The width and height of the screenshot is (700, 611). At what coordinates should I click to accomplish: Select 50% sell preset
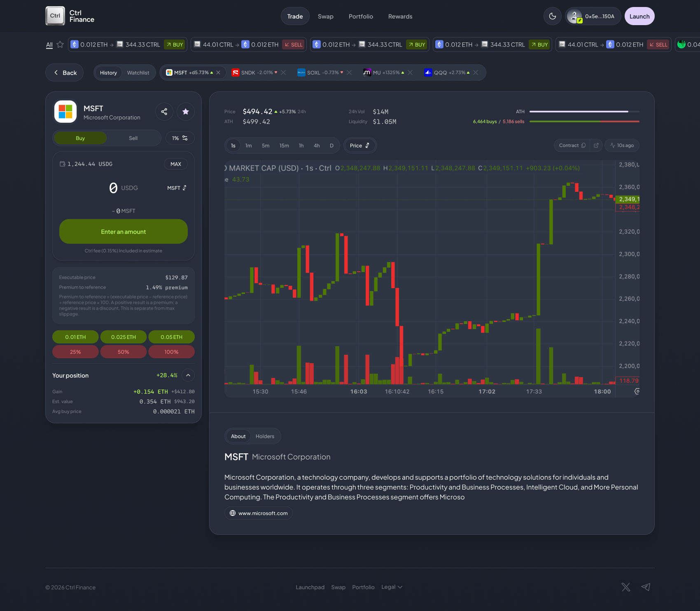click(124, 352)
